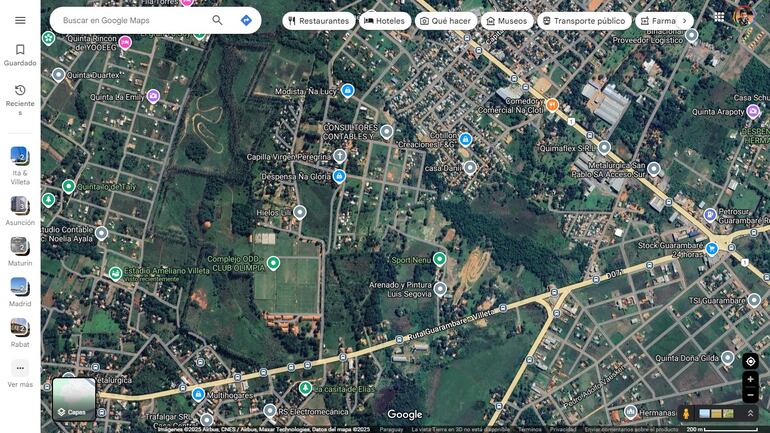The image size is (770, 433).
Task: Zoom out with the minus button
Action: (750, 395)
